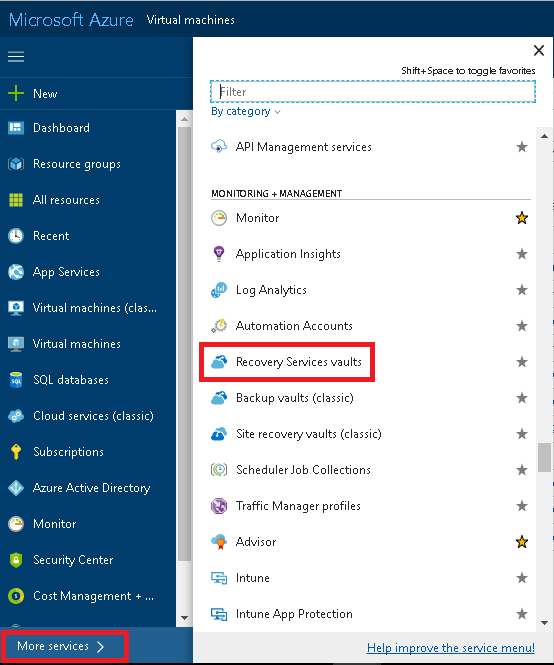Unfavorite Advisor with its gold star
This screenshot has height=665, width=554.
(x=522, y=542)
